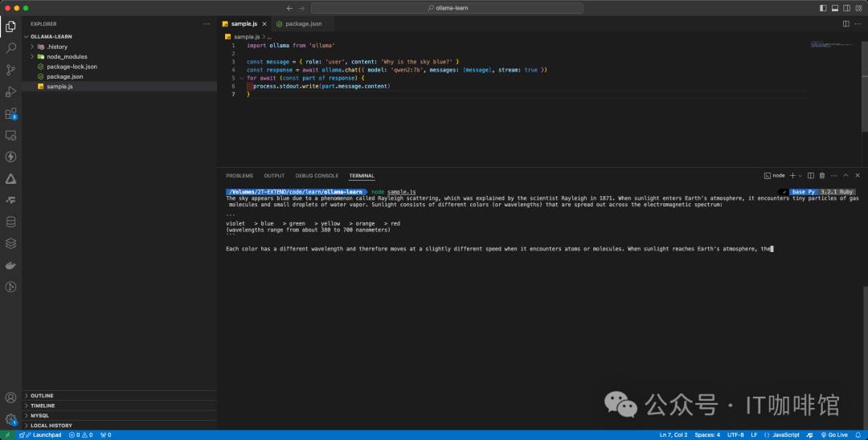Viewport: 868px width, 440px height.
Task: Open the Accounts menu icon
Action: [10, 397]
